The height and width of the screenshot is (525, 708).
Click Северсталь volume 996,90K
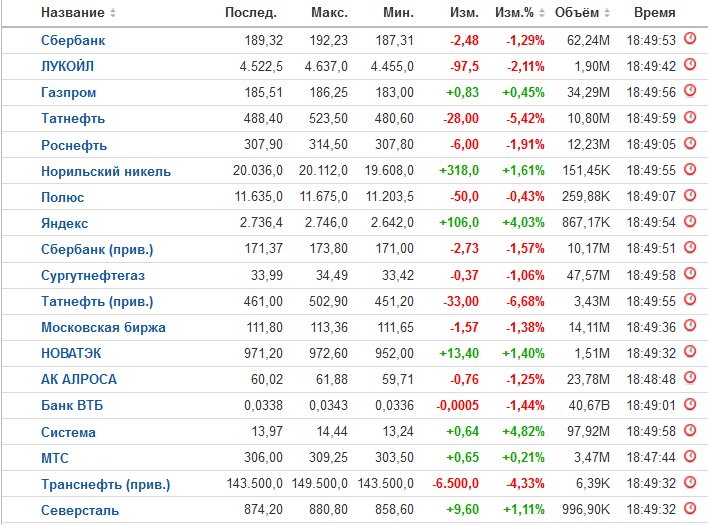coord(586,510)
